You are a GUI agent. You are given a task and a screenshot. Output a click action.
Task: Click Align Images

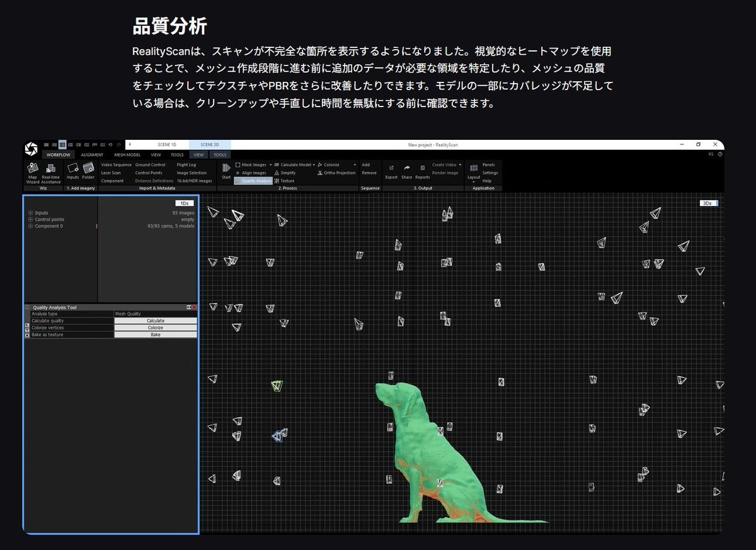[251, 173]
